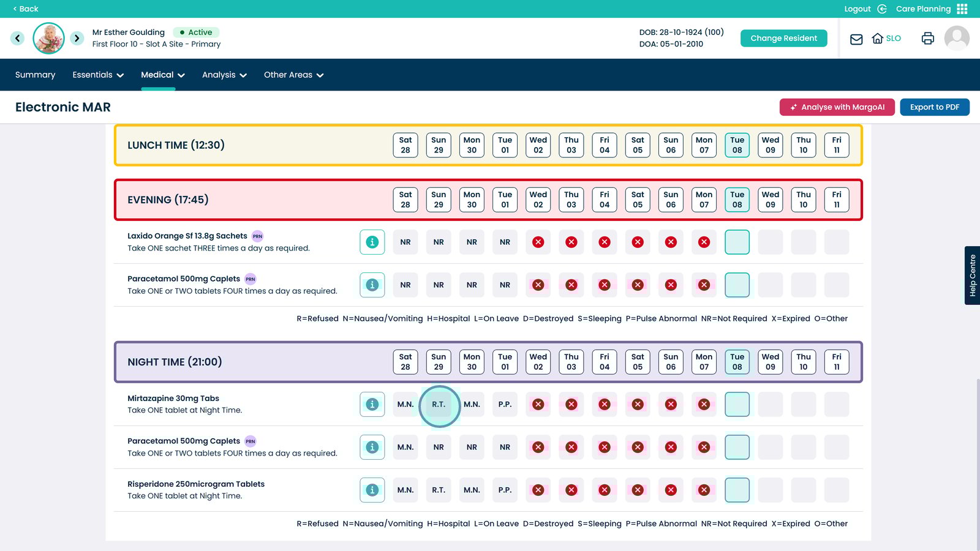Open info icon for Risperidone 250microgram Tablets
The width and height of the screenshot is (980, 551).
(x=372, y=490)
